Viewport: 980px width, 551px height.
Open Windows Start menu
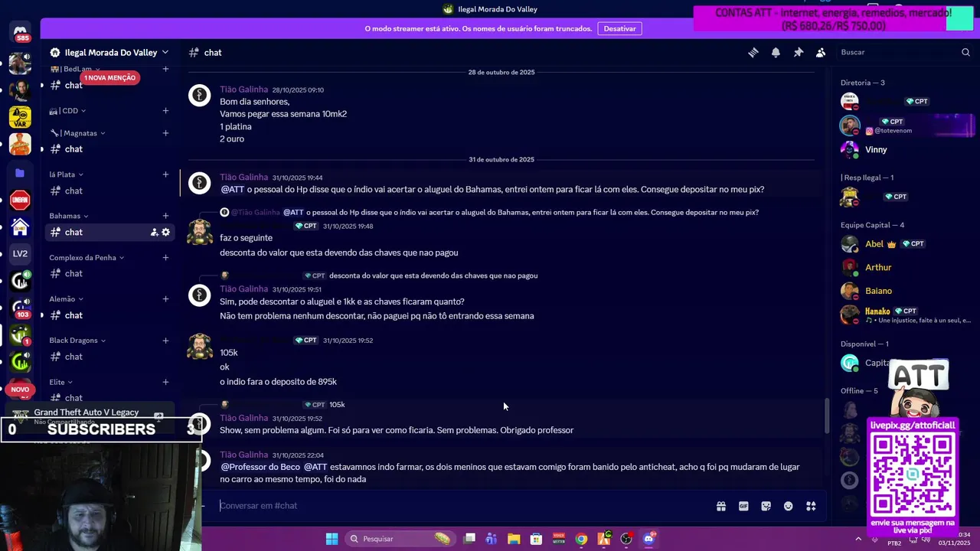332,539
